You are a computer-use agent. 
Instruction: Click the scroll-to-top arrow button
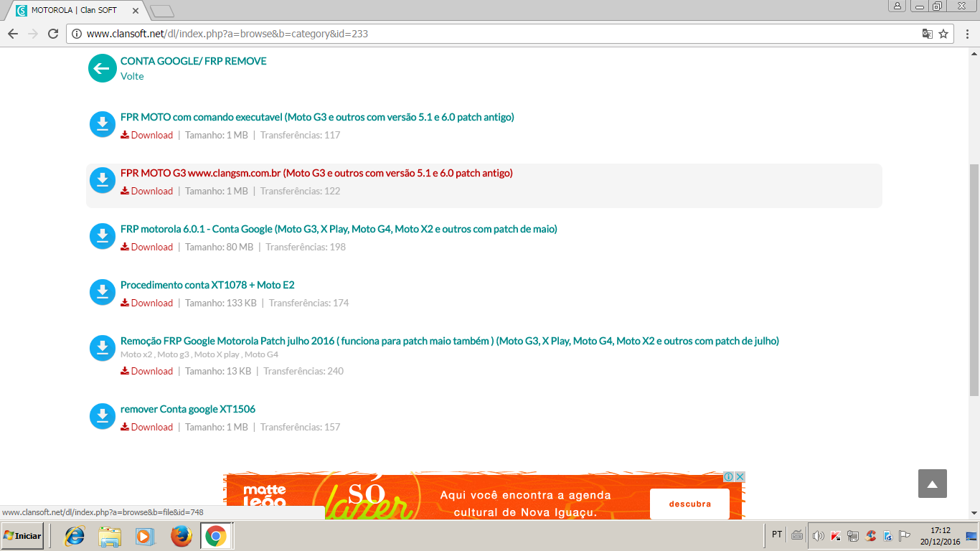click(933, 484)
